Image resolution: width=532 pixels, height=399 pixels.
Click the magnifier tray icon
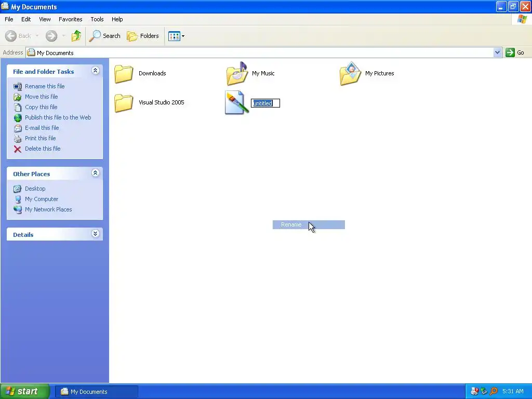pyautogui.click(x=494, y=392)
